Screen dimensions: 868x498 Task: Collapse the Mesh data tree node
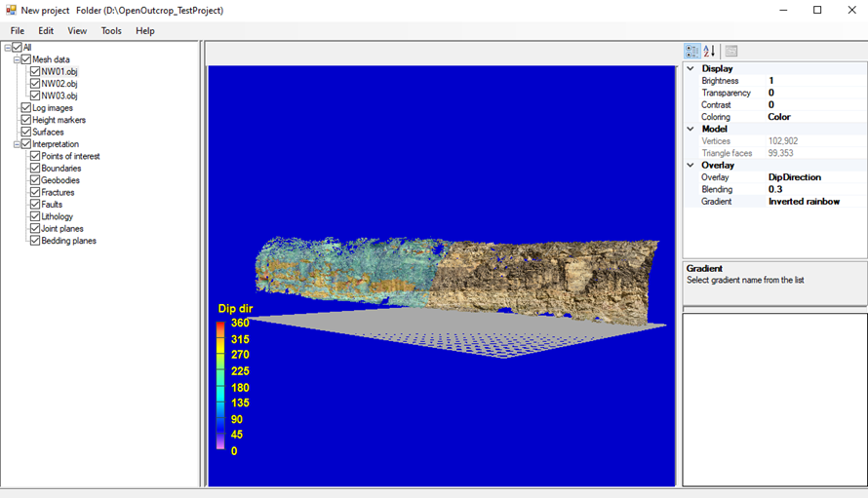coord(17,59)
